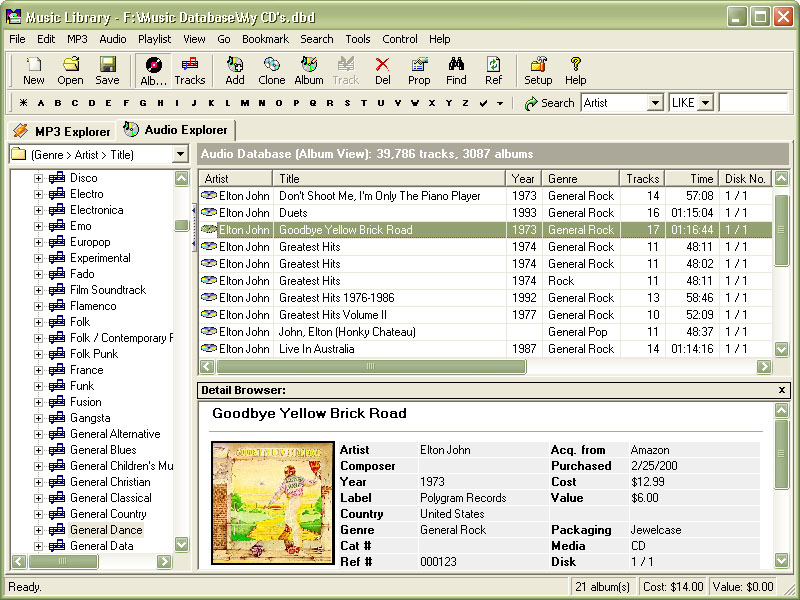Expand the Electronica genre node

pos(38,210)
